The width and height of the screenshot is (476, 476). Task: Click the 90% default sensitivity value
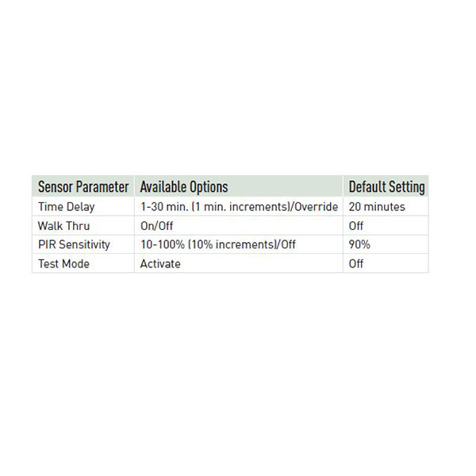[359, 244]
